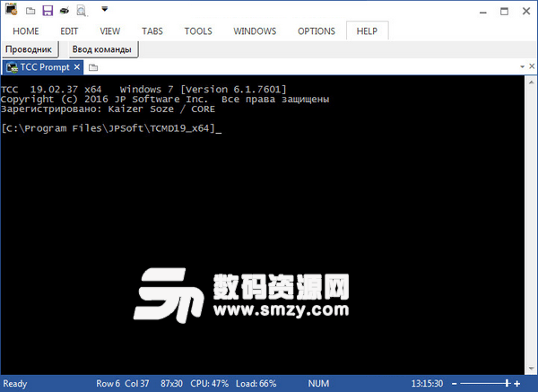Click the Проводник button
Screen dimensions: 538x392
[30, 49]
